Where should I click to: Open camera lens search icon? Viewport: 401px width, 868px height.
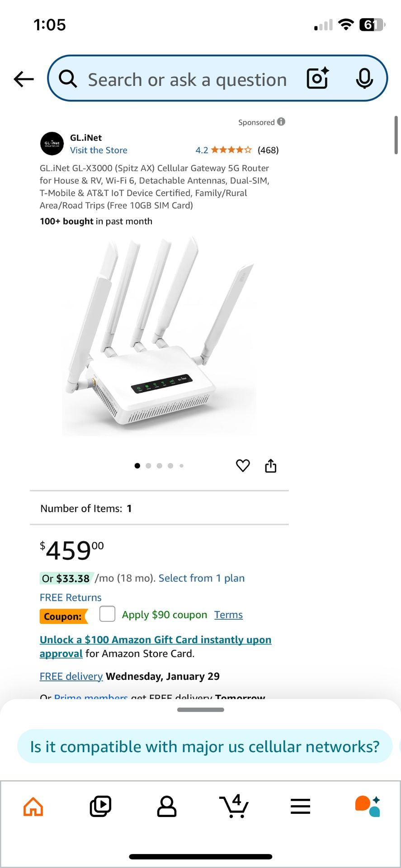point(317,79)
